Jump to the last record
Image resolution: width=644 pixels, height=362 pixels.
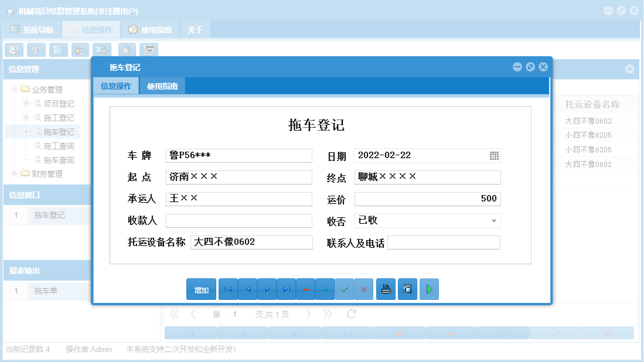point(286,289)
